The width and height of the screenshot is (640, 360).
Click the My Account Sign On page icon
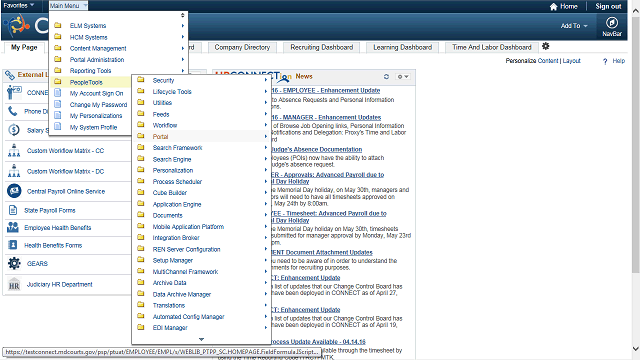tap(58, 93)
